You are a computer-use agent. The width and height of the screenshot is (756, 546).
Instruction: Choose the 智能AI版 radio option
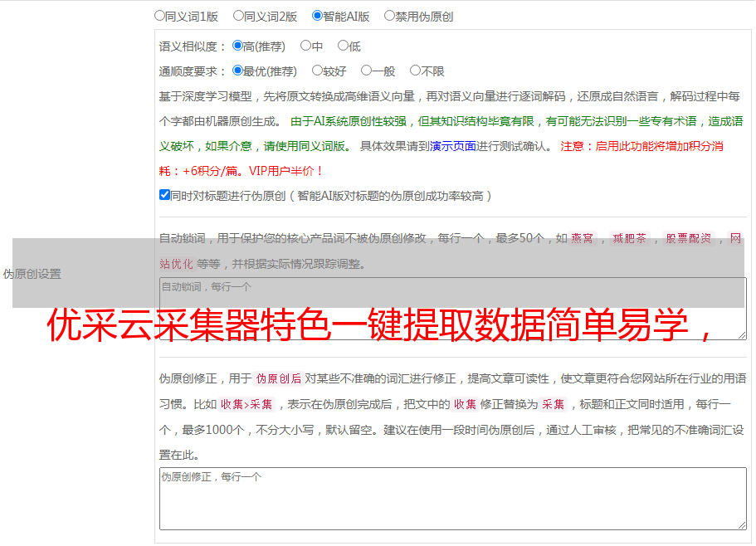pos(317,16)
